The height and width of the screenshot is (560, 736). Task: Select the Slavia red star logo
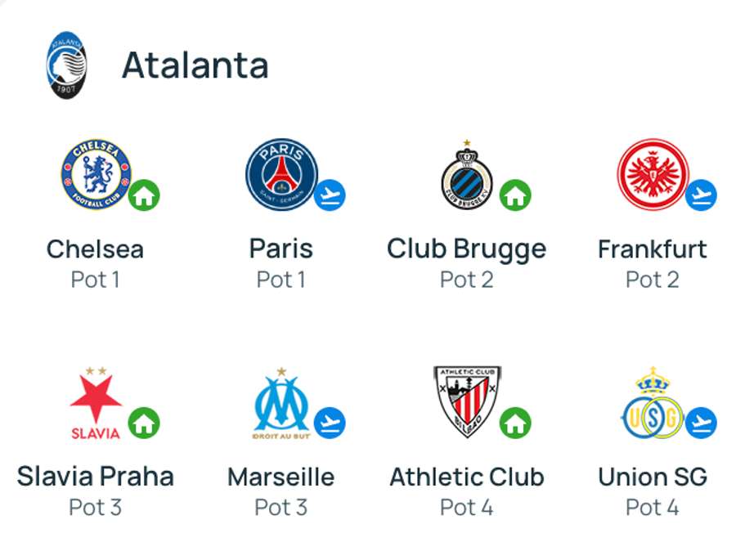tap(96, 403)
